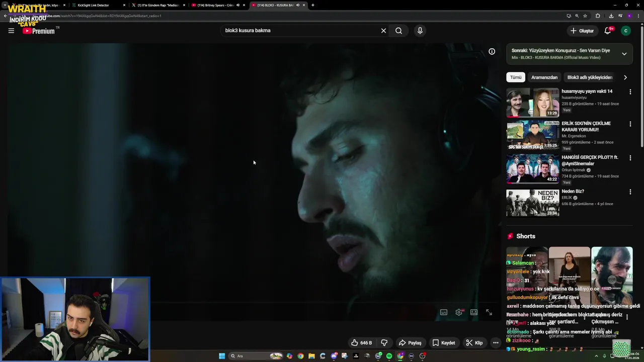The width and height of the screenshot is (644, 362).
Task: Open the 'ERLİK SDG'NİN ÇEKİLME KARARI YORUMU!!' title
Action: (x=586, y=127)
